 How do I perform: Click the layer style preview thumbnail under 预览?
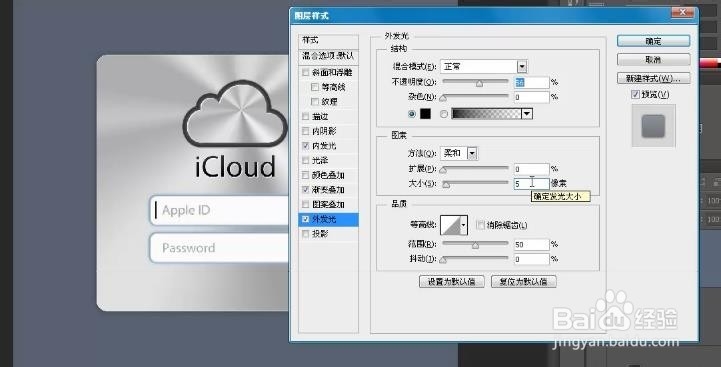(653, 126)
